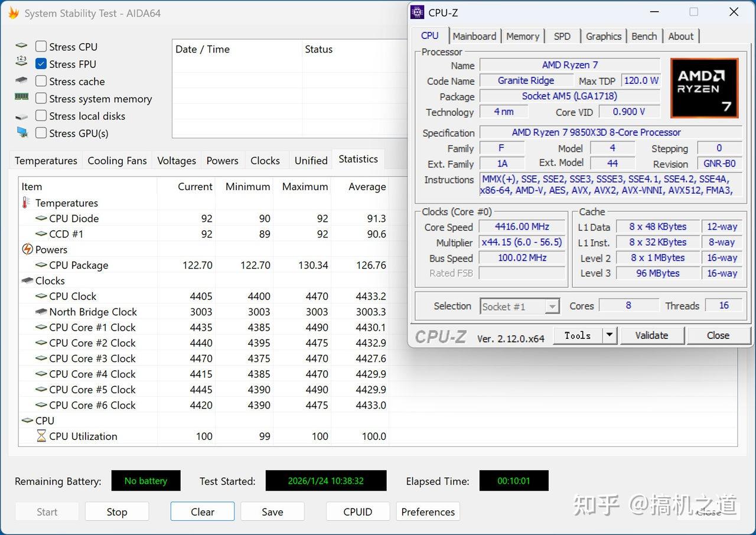756x535 pixels.
Task: Click the 123 icon beside Stress FPU
Action: 22,61
